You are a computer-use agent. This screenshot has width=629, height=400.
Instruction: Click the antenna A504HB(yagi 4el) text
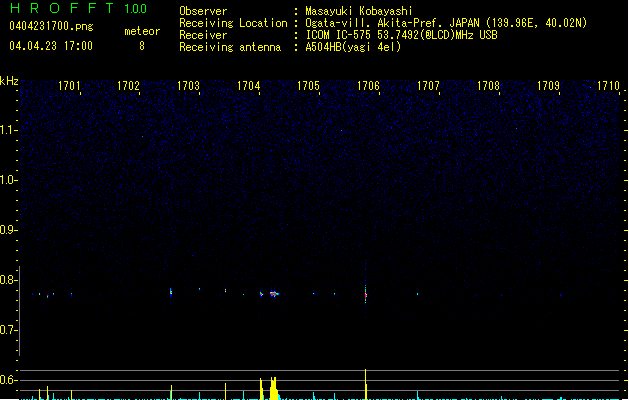click(353, 47)
